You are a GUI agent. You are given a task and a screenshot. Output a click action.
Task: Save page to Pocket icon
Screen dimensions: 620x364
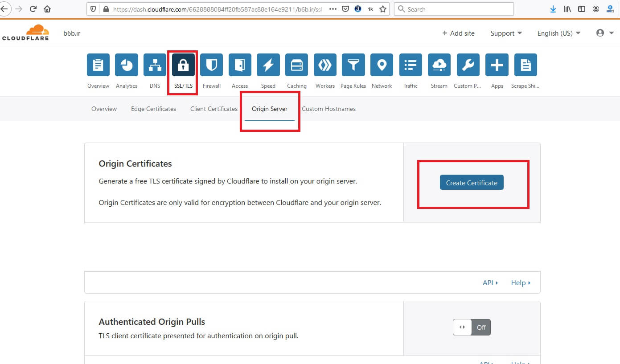pos(346,9)
